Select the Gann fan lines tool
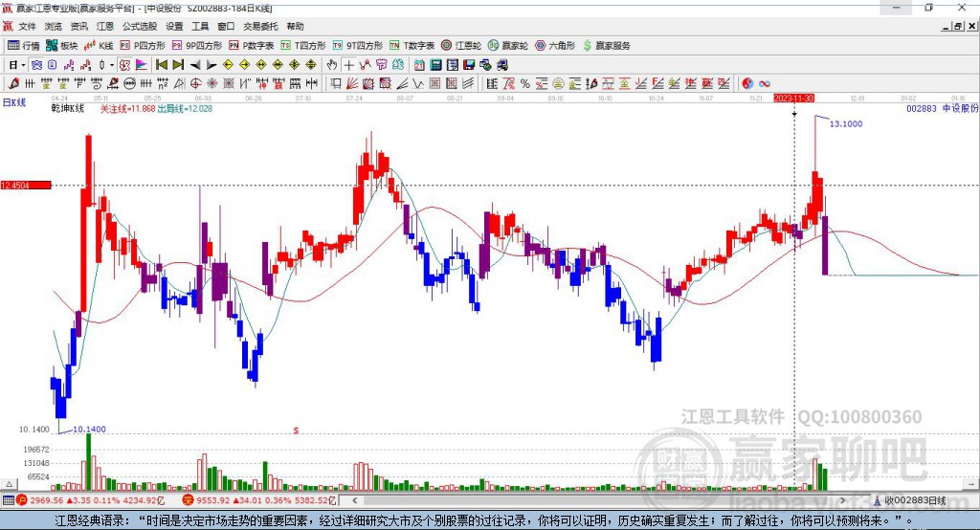Screen dimensions: 980x530 (352, 83)
